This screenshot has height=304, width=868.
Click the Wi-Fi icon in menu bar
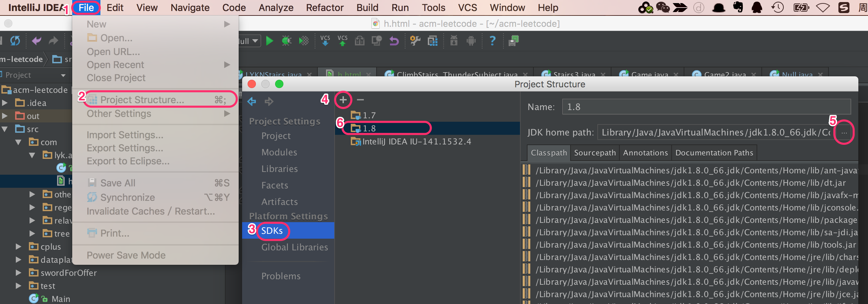[x=823, y=7]
